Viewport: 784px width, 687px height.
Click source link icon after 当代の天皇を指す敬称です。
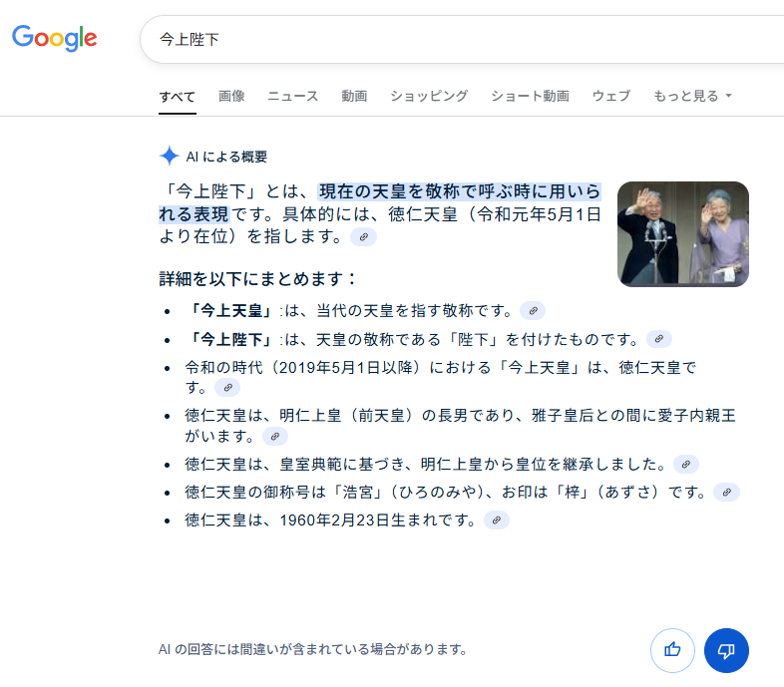533,310
